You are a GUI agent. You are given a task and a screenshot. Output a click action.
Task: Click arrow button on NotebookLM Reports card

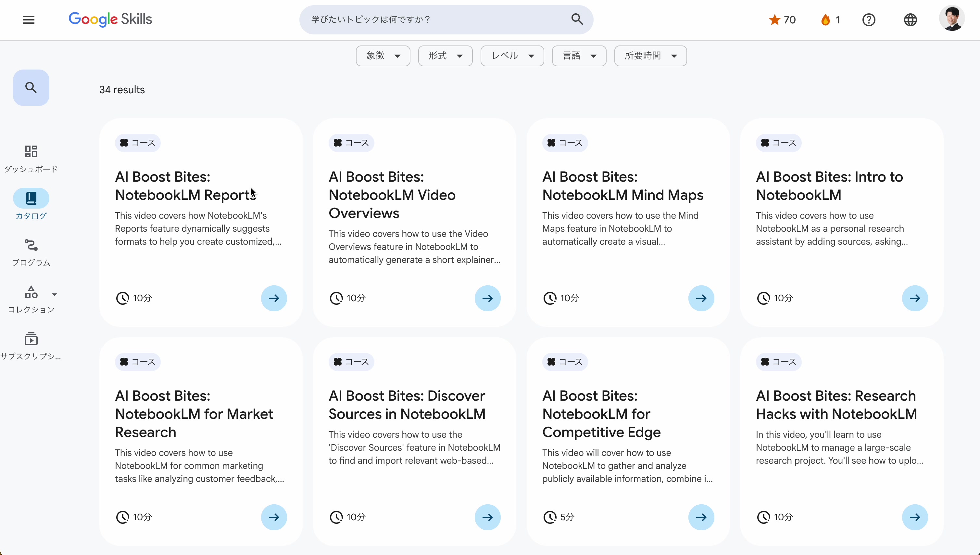(x=274, y=298)
